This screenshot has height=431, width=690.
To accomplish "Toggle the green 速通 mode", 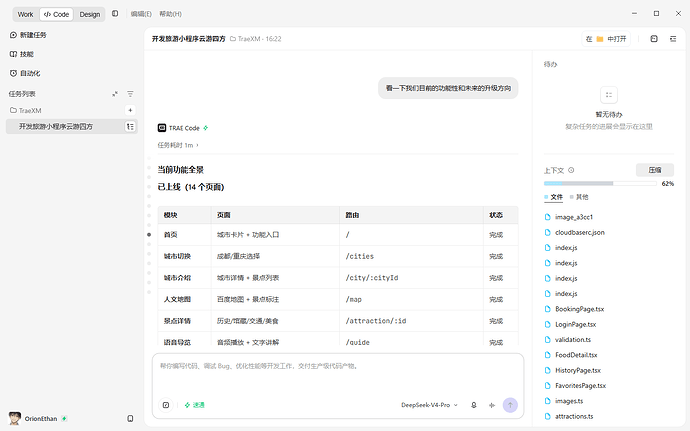I will (x=194, y=405).
